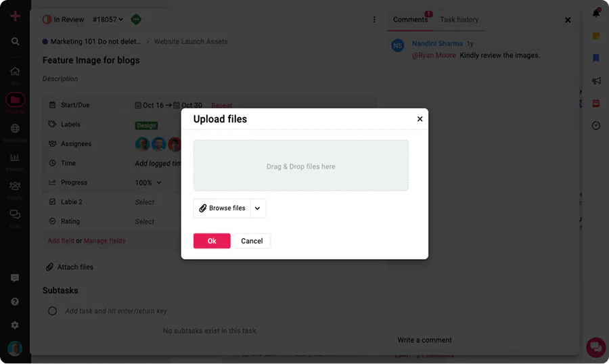
Task: Click the red plus add icon in sidebar
Action: click(15, 16)
